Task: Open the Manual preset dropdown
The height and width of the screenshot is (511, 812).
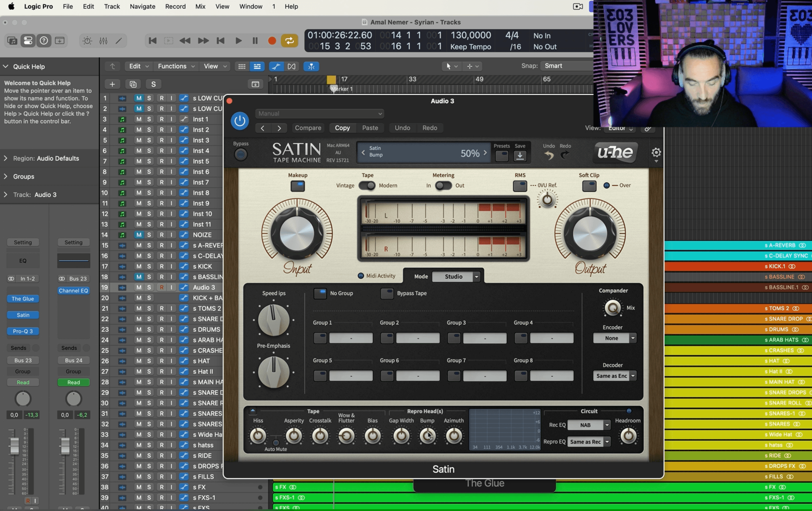Action: coord(319,114)
